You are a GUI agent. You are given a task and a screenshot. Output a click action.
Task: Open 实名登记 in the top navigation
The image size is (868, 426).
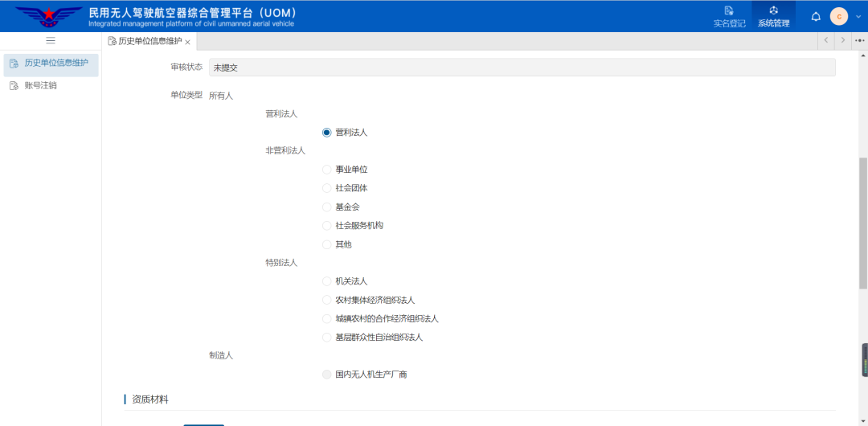point(729,16)
